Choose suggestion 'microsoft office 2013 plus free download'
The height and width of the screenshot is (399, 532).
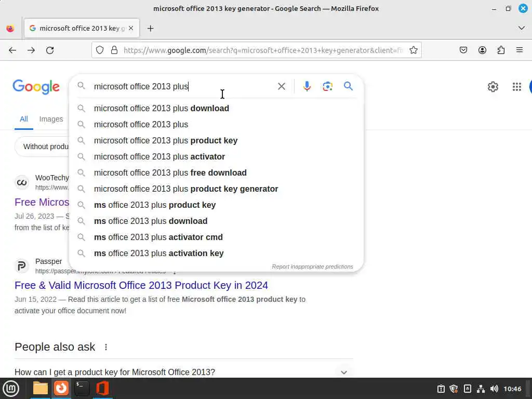click(x=216, y=172)
